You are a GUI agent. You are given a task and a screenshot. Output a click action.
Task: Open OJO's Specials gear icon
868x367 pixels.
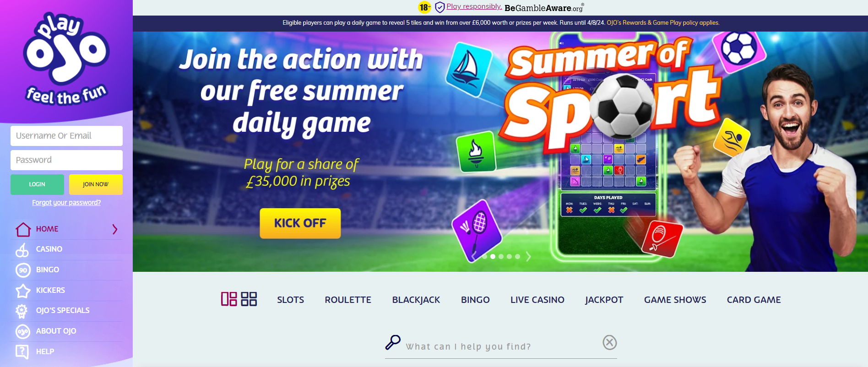(x=22, y=311)
